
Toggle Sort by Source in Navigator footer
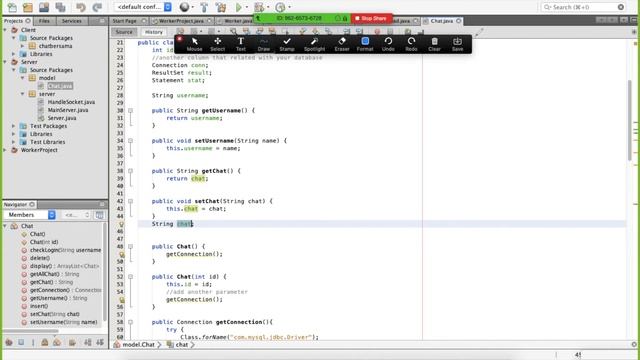(x=100, y=342)
